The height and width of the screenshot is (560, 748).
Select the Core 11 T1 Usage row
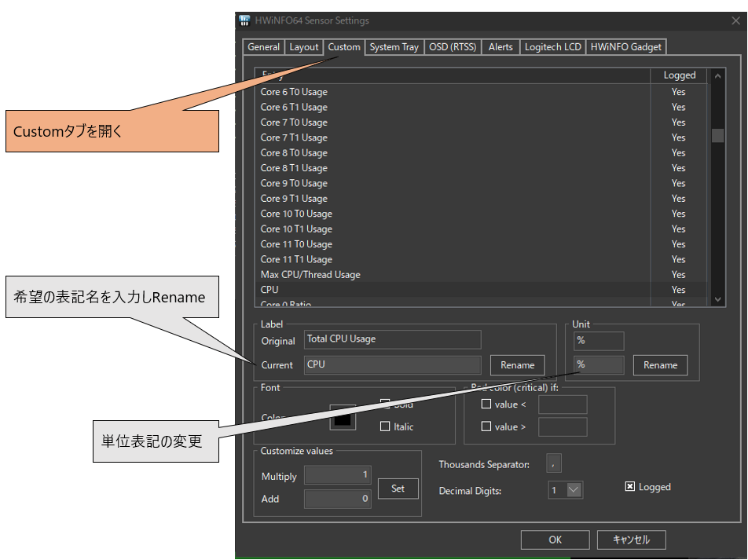[x=480, y=259]
